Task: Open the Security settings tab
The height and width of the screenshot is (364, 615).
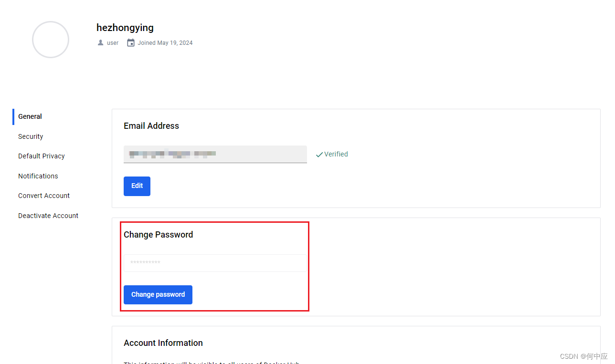Action: (x=31, y=136)
